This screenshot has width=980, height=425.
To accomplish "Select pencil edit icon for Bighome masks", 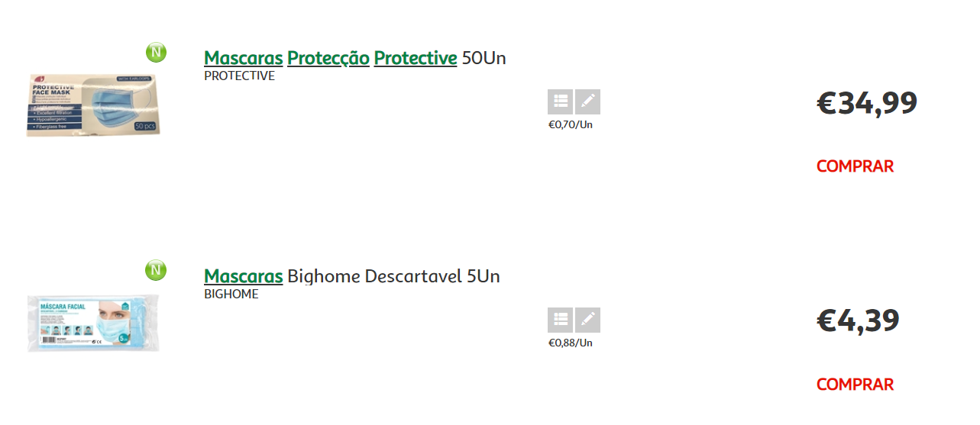I will coord(587,320).
